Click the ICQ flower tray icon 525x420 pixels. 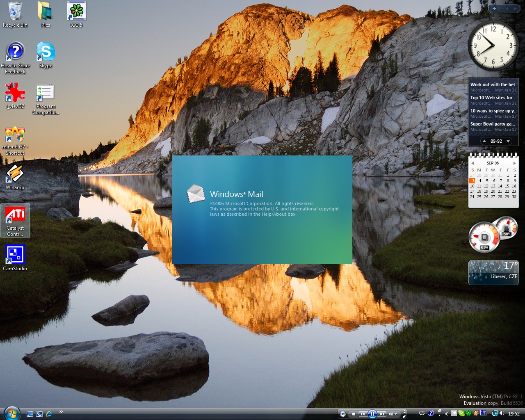tap(468, 413)
